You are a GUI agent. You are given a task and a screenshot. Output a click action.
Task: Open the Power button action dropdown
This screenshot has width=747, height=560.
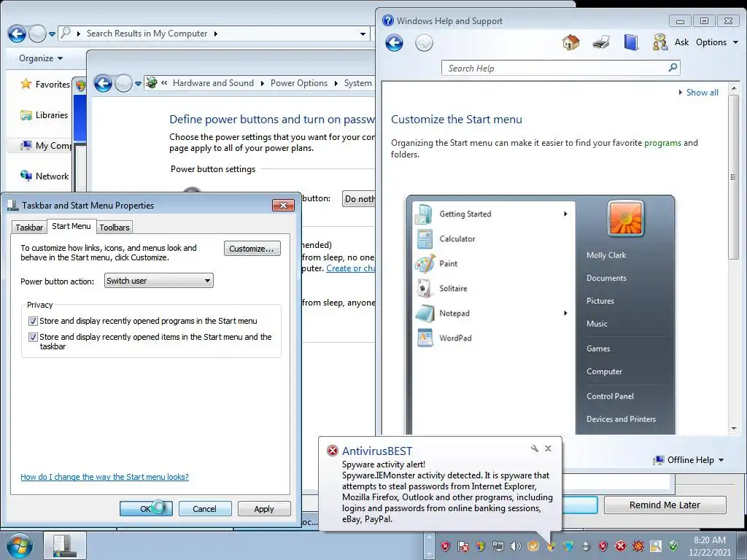tap(158, 281)
